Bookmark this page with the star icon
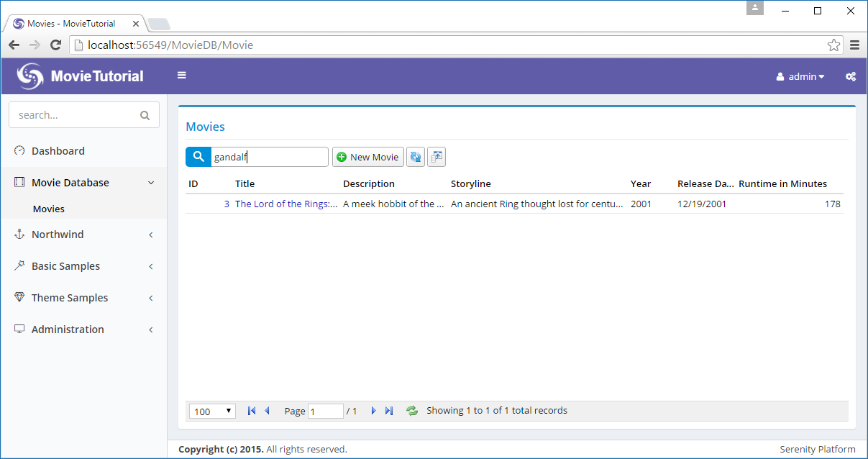 pyautogui.click(x=833, y=45)
